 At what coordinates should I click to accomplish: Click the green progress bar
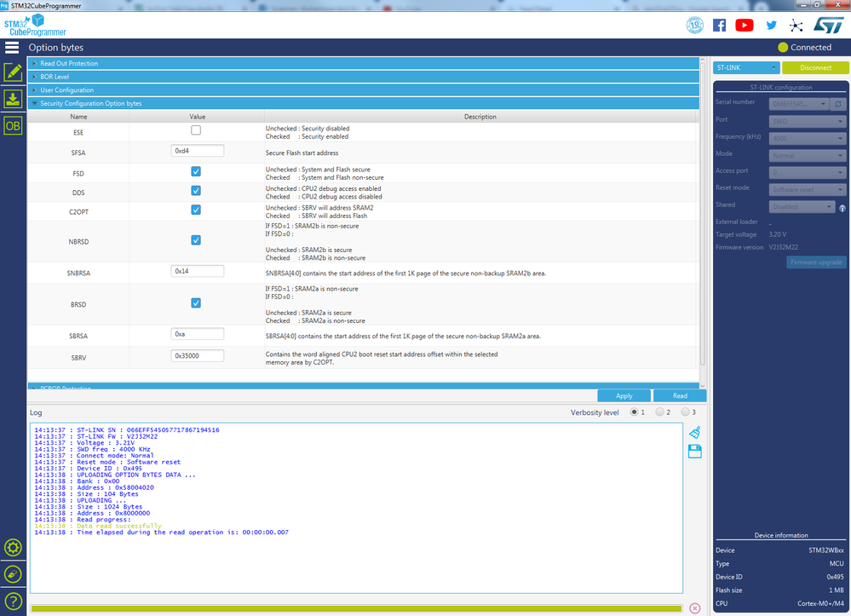[357, 608]
